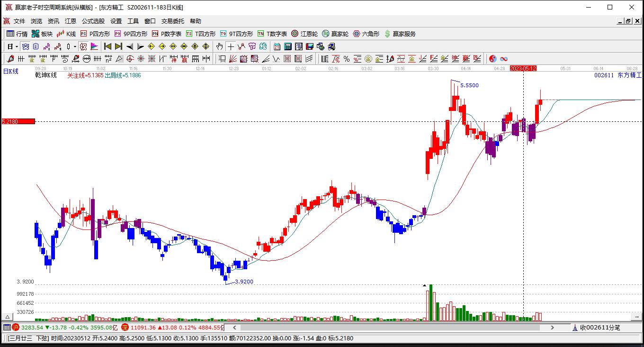Click the floppy disk save icon
The height and width of the screenshot is (347, 644).
point(309,46)
